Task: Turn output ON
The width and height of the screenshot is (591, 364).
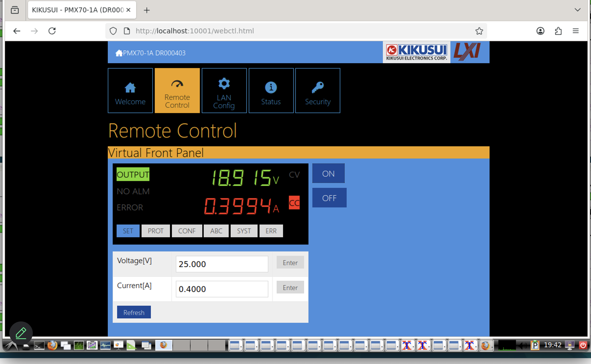Action: pyautogui.click(x=328, y=173)
